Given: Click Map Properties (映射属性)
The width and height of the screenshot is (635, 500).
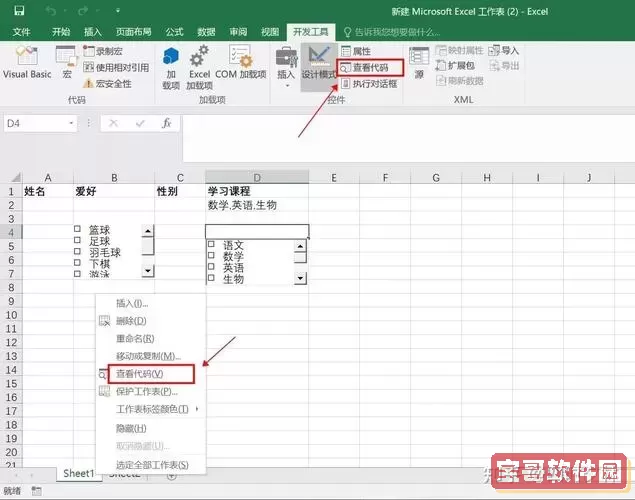Looking at the screenshot, I should click(x=459, y=50).
